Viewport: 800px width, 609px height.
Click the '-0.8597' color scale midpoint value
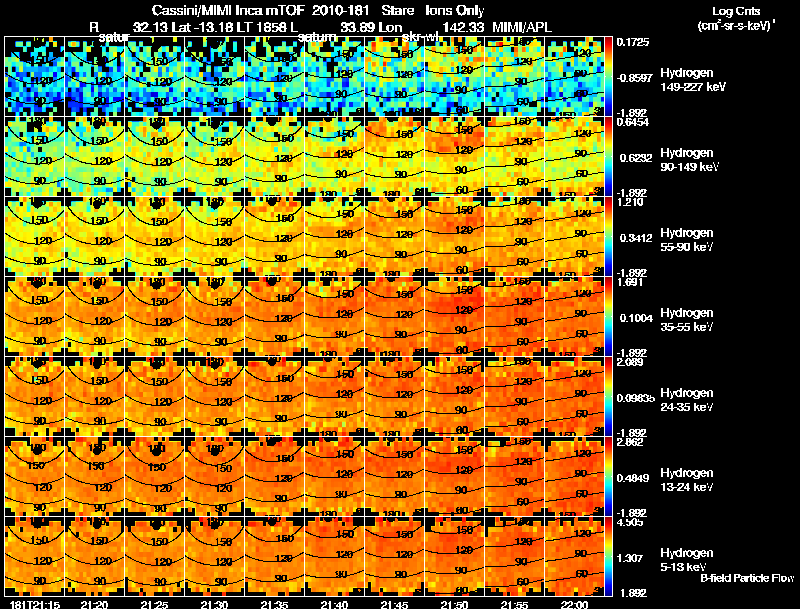(635, 78)
